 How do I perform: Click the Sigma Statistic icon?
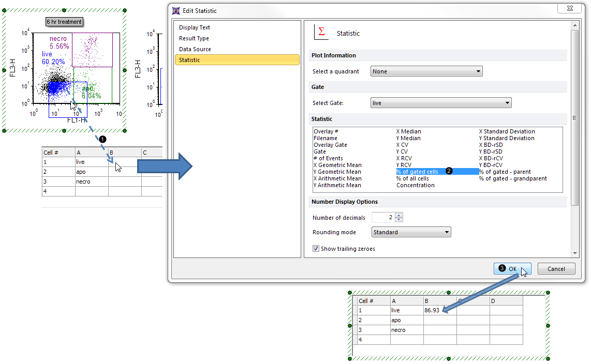(322, 32)
